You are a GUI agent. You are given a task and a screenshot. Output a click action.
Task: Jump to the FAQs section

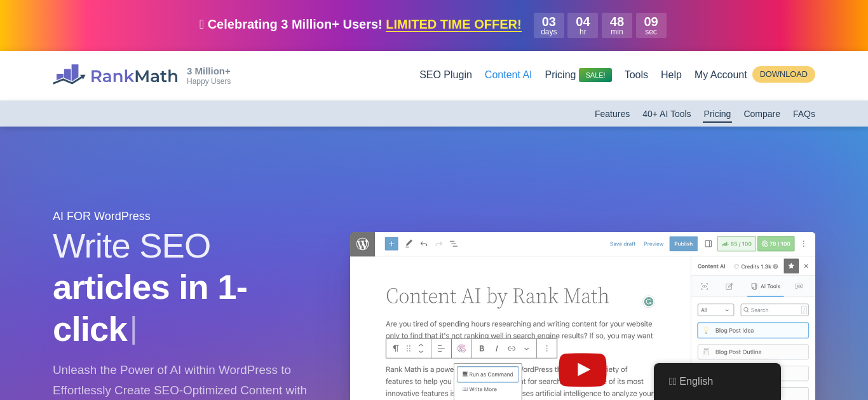coord(804,114)
